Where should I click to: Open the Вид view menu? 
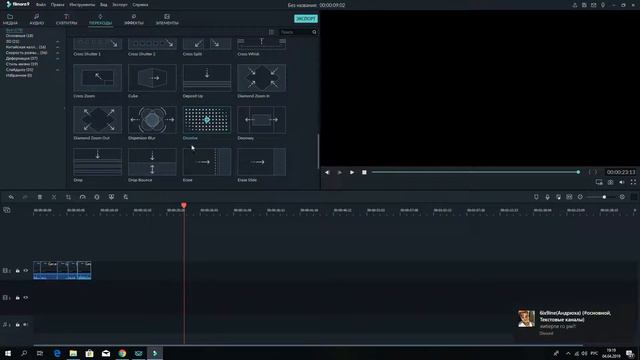coord(104,5)
